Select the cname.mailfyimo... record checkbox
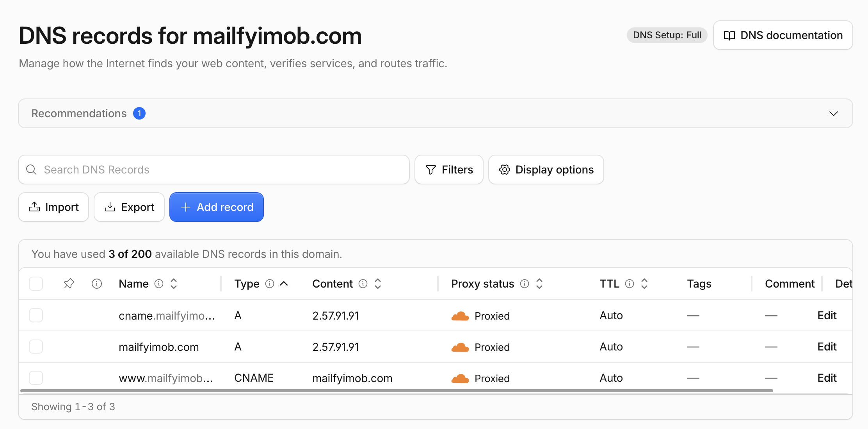This screenshot has width=868, height=429. [x=36, y=315]
